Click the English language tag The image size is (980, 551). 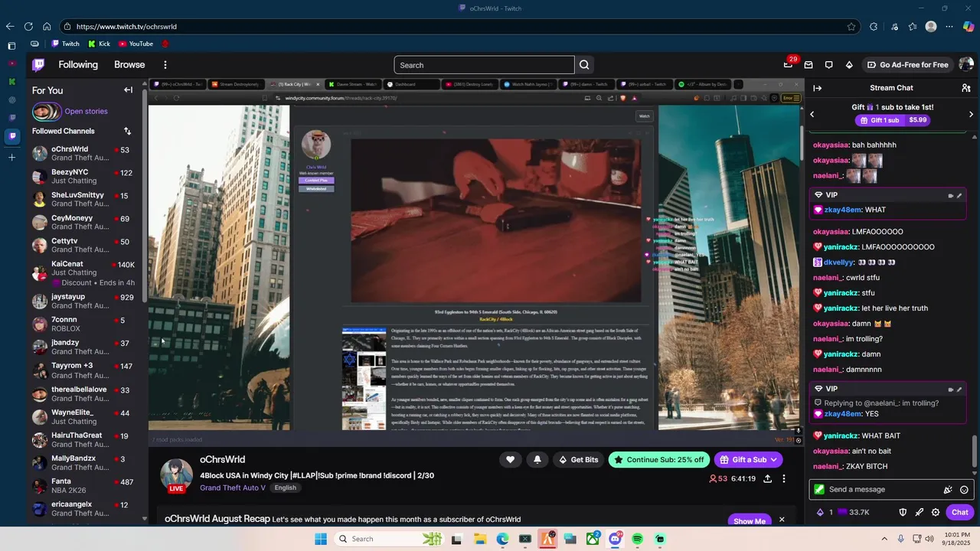point(286,487)
